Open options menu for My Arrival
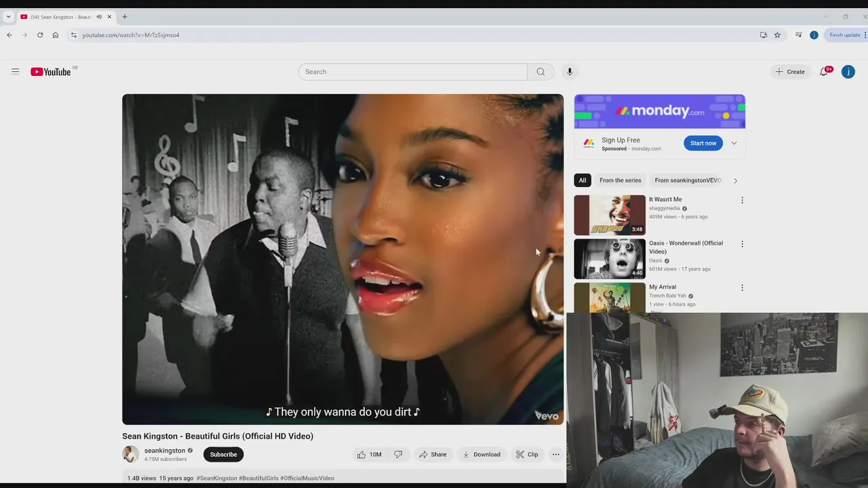The height and width of the screenshot is (488, 868). coord(742,288)
